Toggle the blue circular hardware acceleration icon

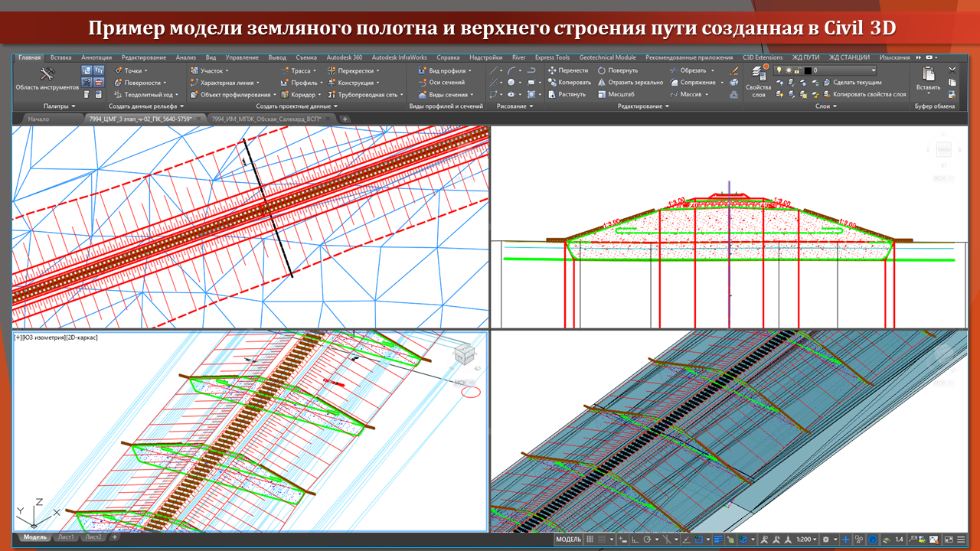pos(872,539)
